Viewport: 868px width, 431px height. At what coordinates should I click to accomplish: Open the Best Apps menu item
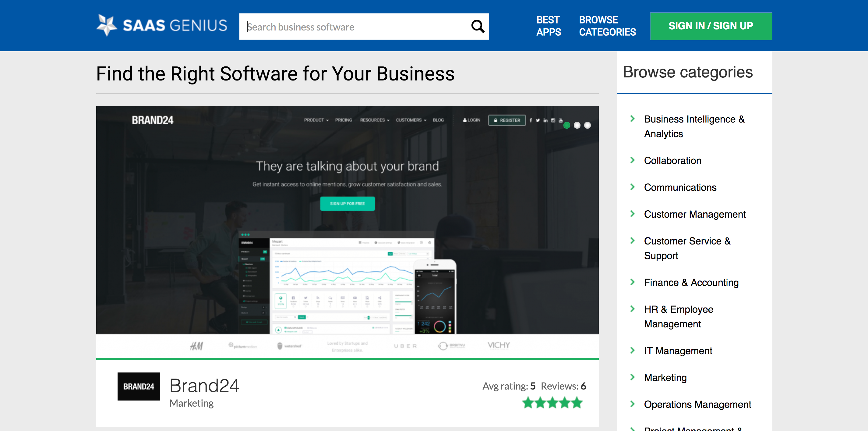click(x=548, y=26)
